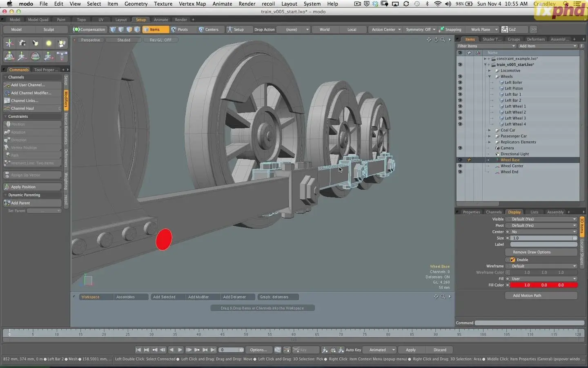
Task: Collapse the Wheels group
Action: tap(490, 76)
